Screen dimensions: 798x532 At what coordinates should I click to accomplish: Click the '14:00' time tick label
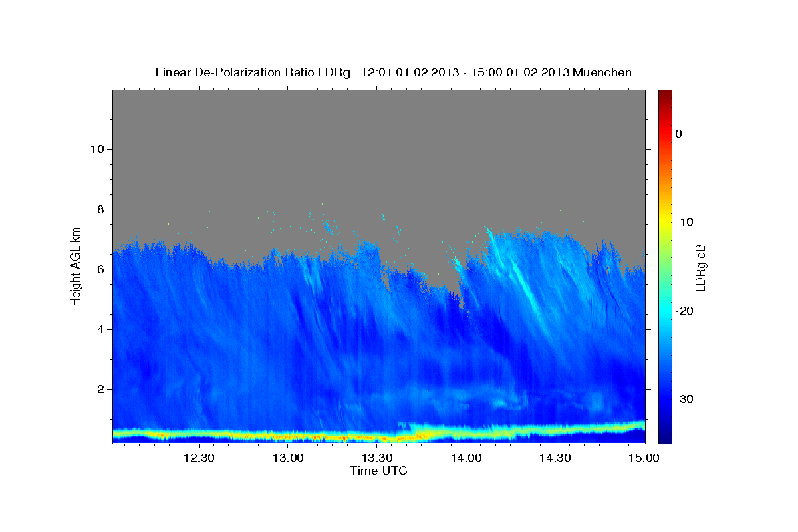(466, 458)
